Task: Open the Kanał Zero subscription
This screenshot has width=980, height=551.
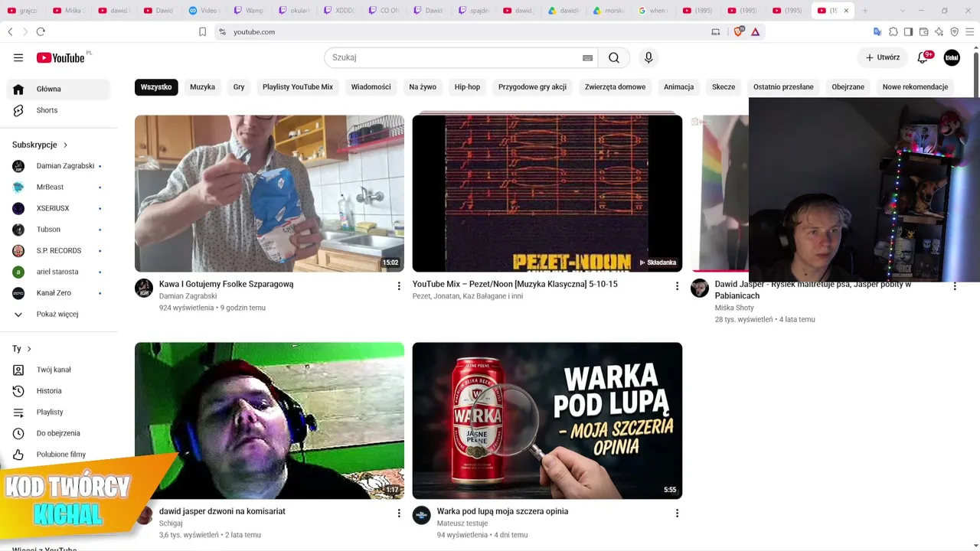Action: (58, 293)
